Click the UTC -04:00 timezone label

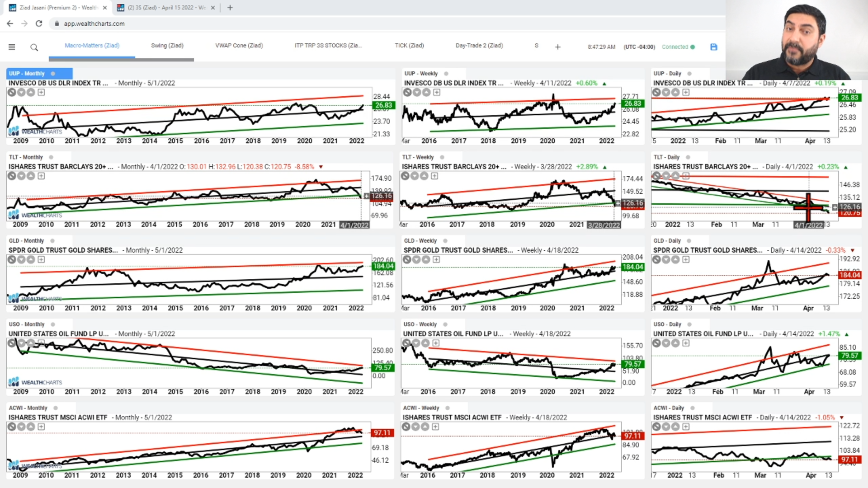click(x=639, y=47)
